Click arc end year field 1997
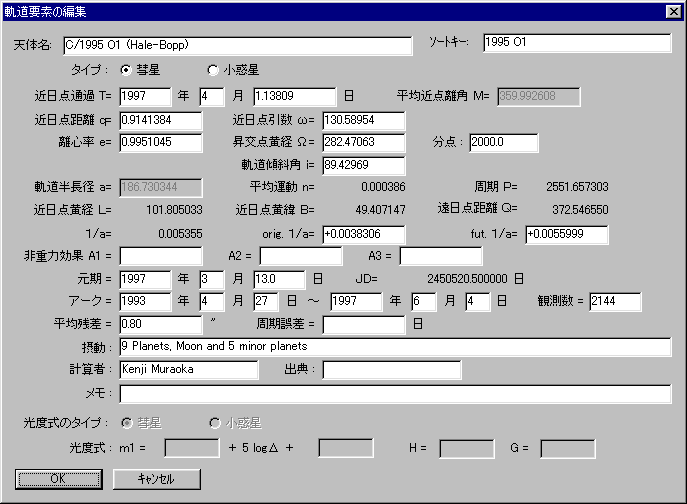 coord(356,302)
